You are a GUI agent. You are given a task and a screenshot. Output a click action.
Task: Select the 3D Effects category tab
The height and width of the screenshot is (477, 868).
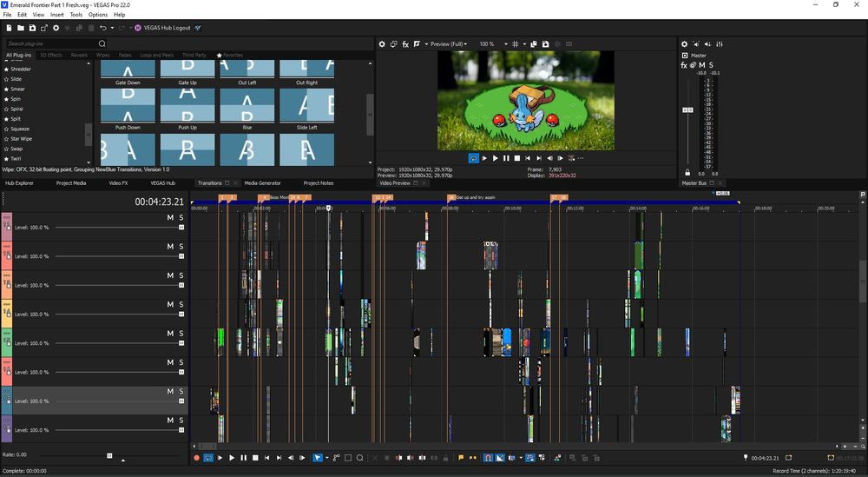coord(51,55)
